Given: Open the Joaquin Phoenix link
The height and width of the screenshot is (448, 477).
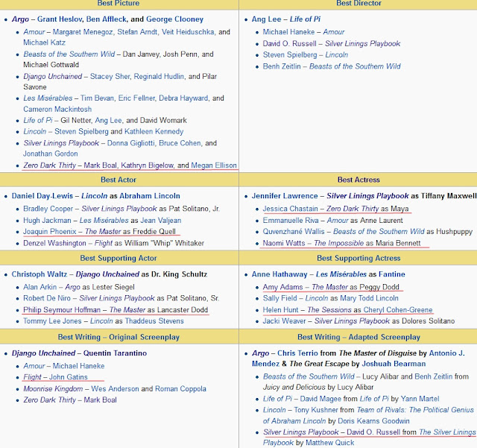Looking at the screenshot, I should [50, 232].
